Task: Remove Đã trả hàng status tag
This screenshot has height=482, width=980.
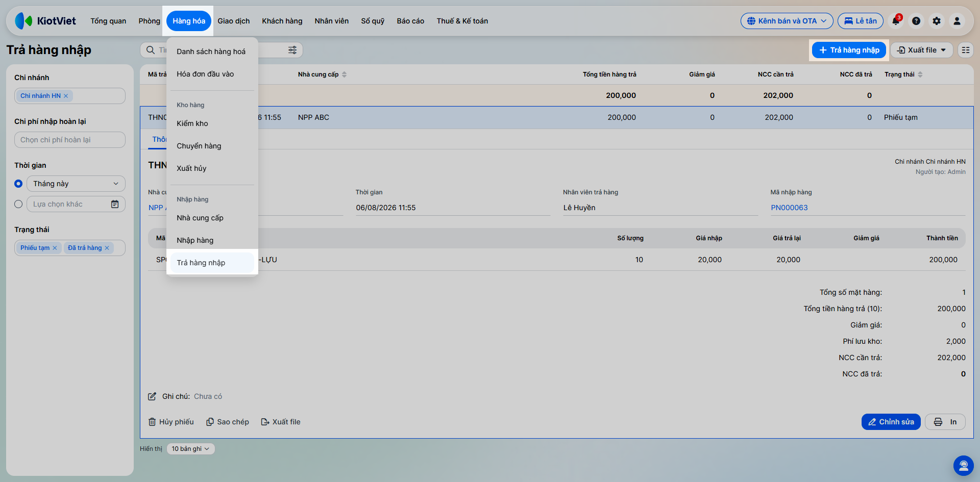Action: point(107,248)
